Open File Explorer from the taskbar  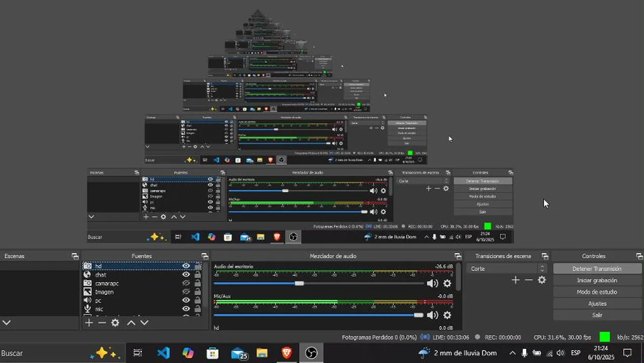(262, 353)
